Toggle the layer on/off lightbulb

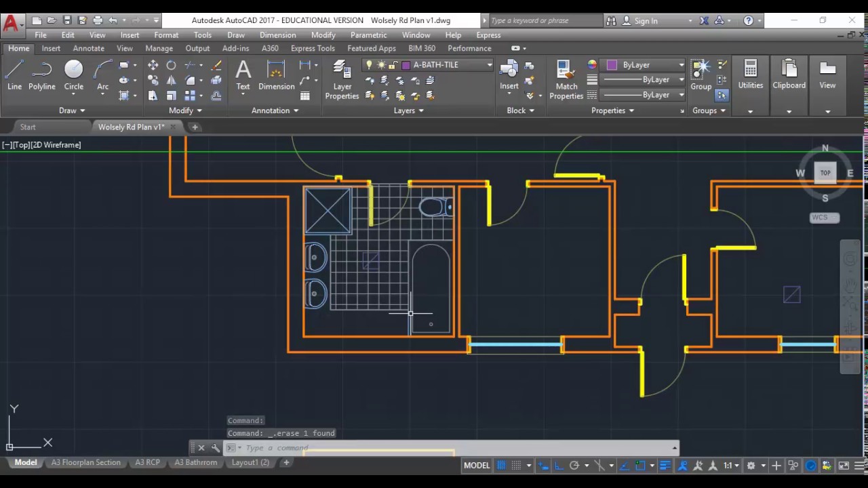pos(370,64)
